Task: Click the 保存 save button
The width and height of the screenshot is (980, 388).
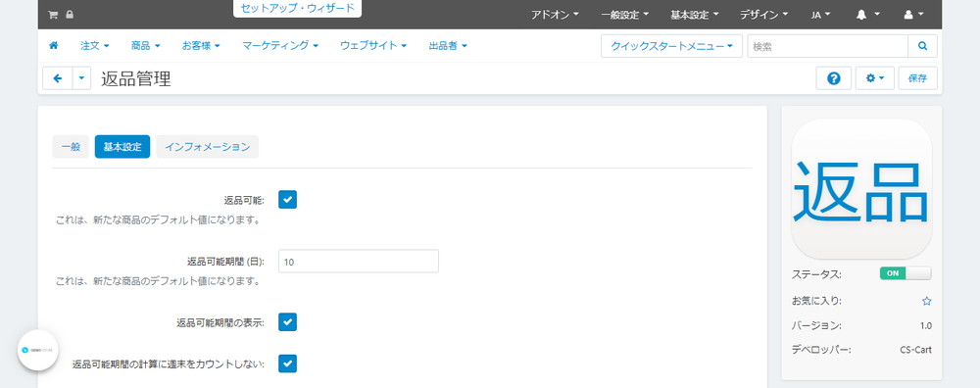Action: pyautogui.click(x=917, y=78)
